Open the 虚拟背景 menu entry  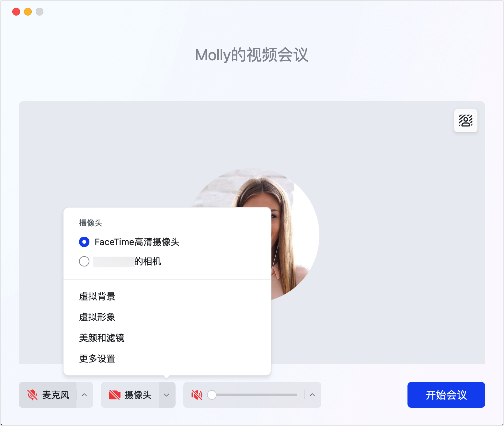tap(97, 296)
